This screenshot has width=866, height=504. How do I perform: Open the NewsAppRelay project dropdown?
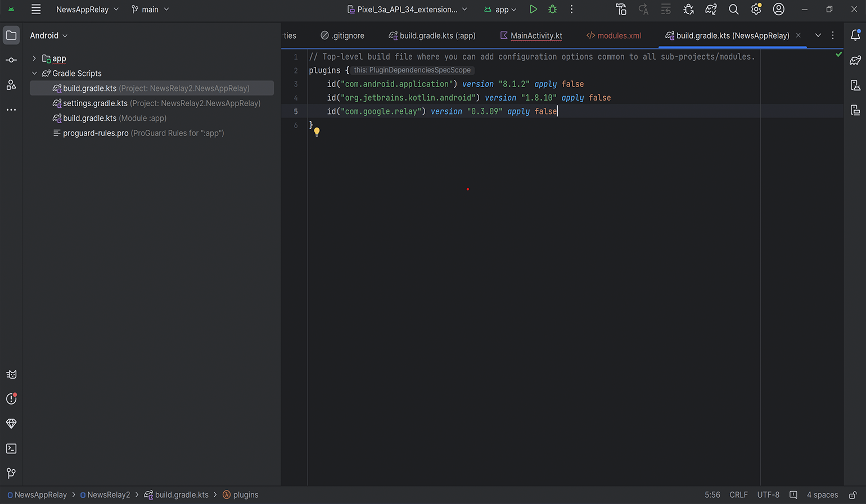87,10
